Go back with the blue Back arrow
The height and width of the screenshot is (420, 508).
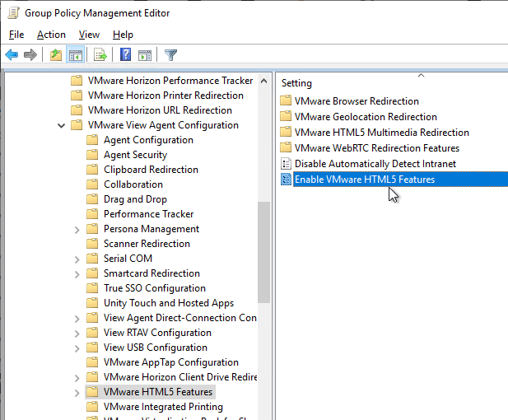pyautogui.click(x=12, y=55)
